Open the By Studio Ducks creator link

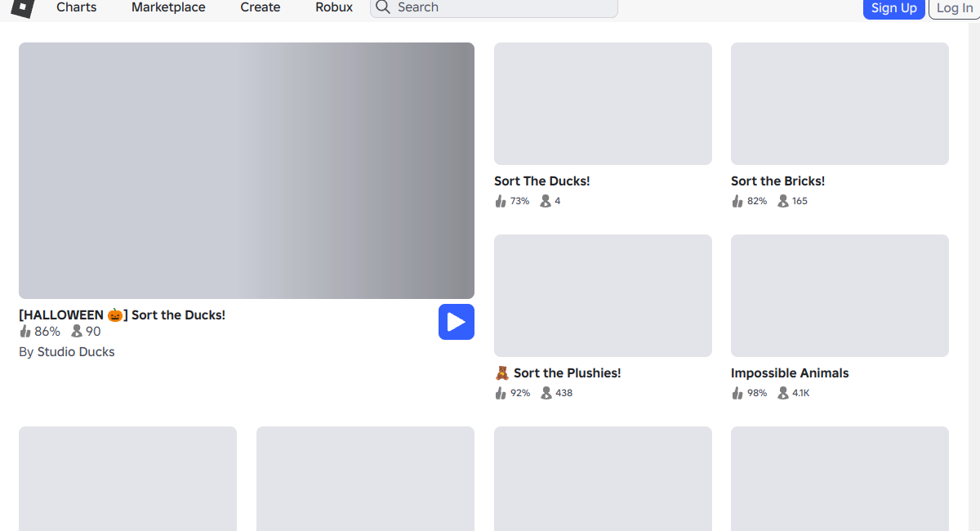click(67, 352)
